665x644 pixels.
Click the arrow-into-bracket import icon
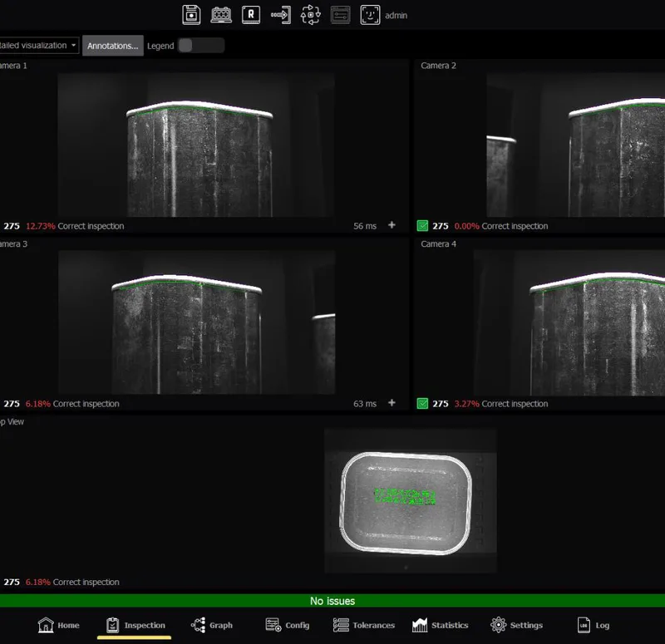(x=281, y=15)
